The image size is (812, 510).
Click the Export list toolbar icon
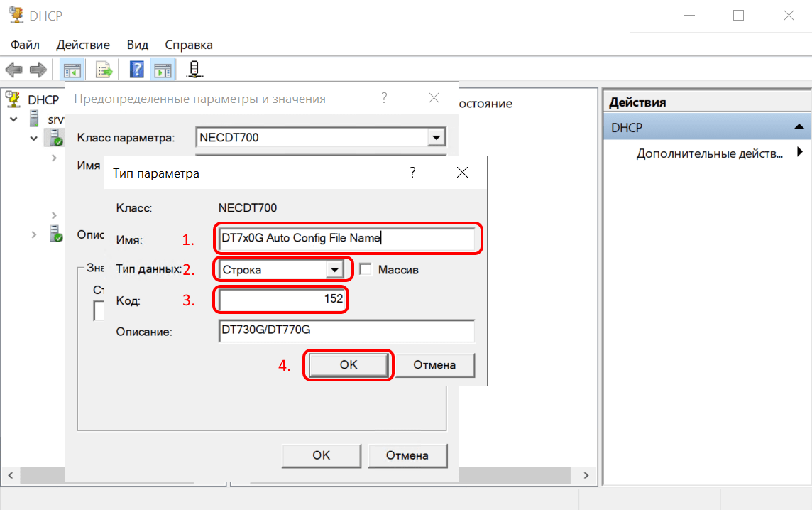tap(104, 70)
